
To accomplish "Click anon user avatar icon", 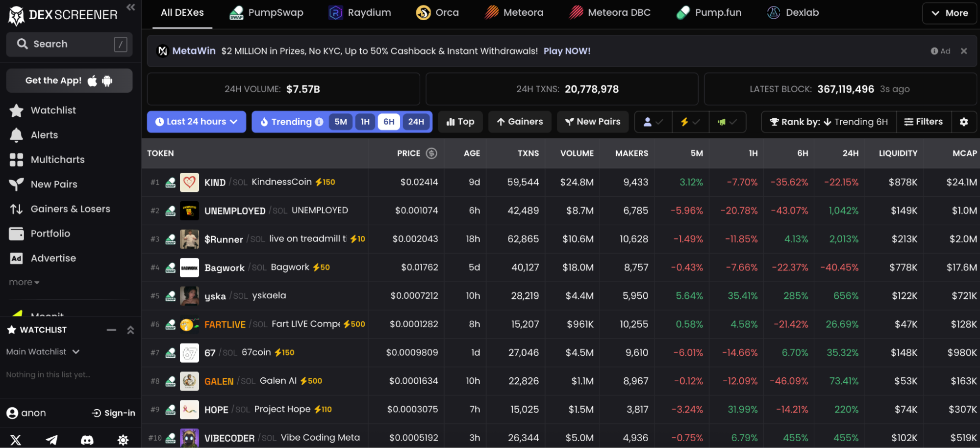I will coord(12,413).
